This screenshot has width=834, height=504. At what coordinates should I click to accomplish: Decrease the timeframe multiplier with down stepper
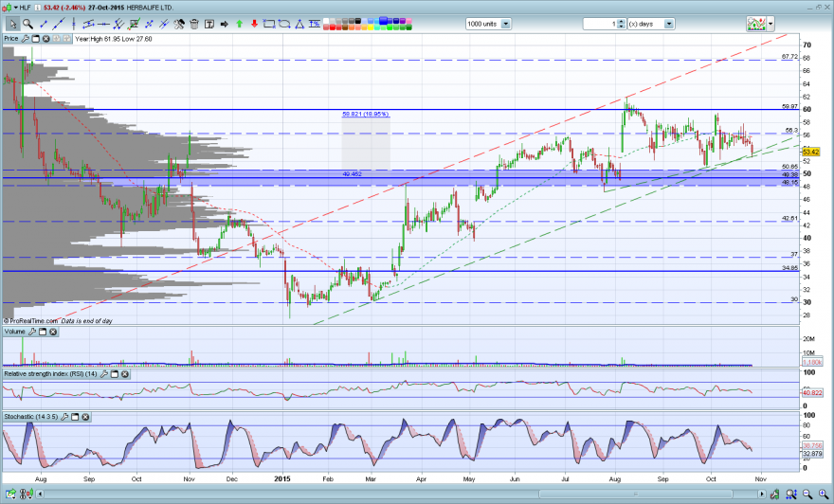pyautogui.click(x=622, y=27)
